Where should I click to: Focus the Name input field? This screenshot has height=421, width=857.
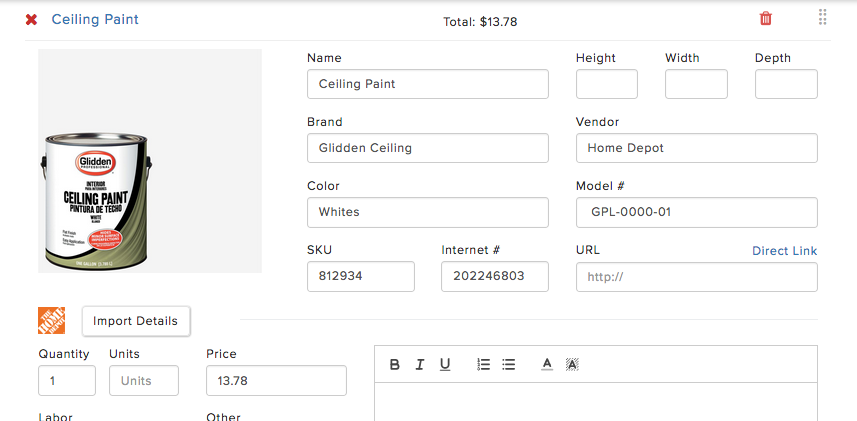point(427,84)
